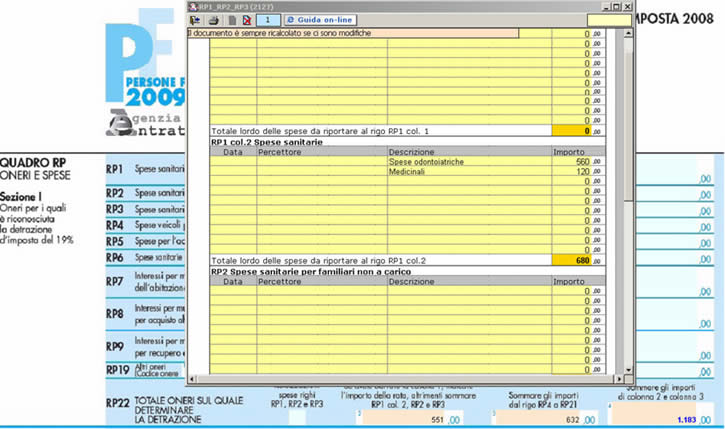725x429 pixels.
Task: Click vertical scrollbar up arrow
Action: pos(628,33)
